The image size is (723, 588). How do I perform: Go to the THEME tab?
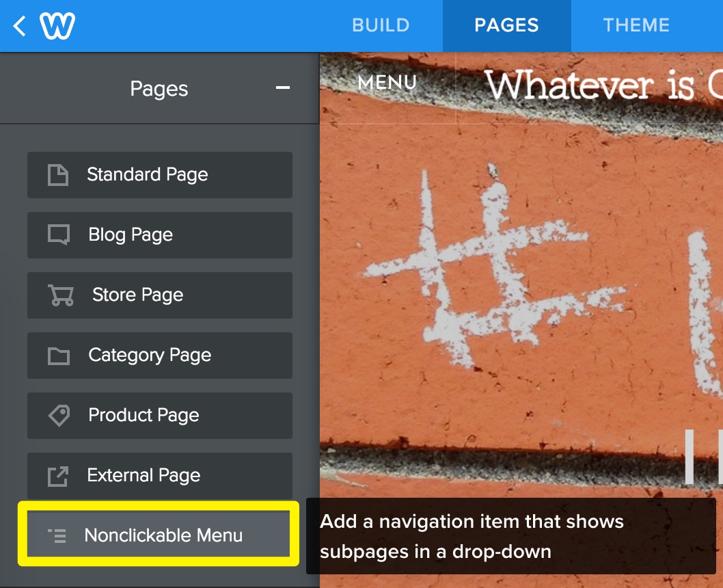pos(636,25)
